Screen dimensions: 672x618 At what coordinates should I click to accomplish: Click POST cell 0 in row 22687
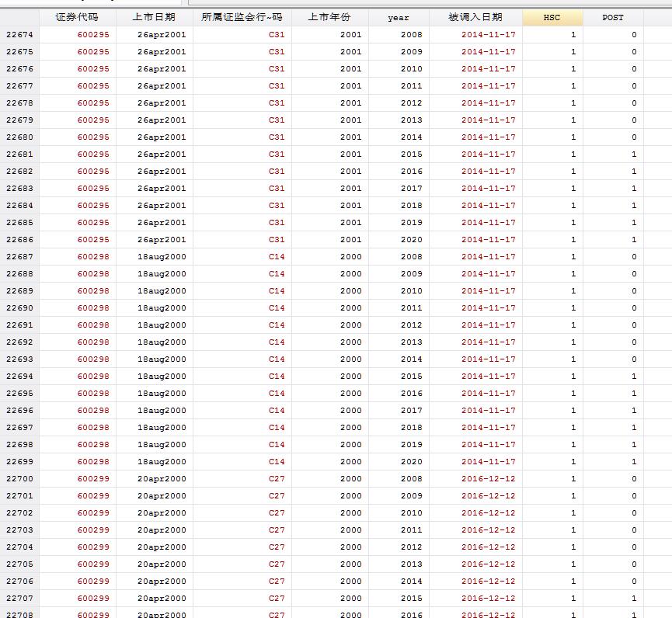click(613, 256)
